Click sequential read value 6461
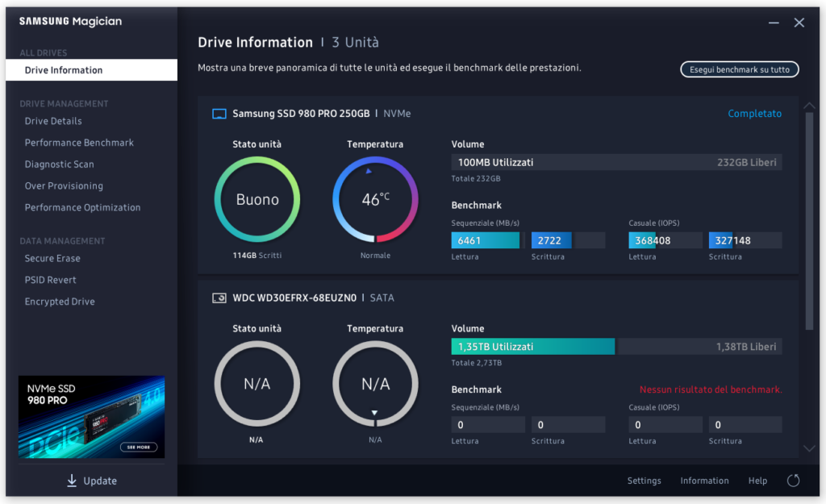 coord(488,240)
